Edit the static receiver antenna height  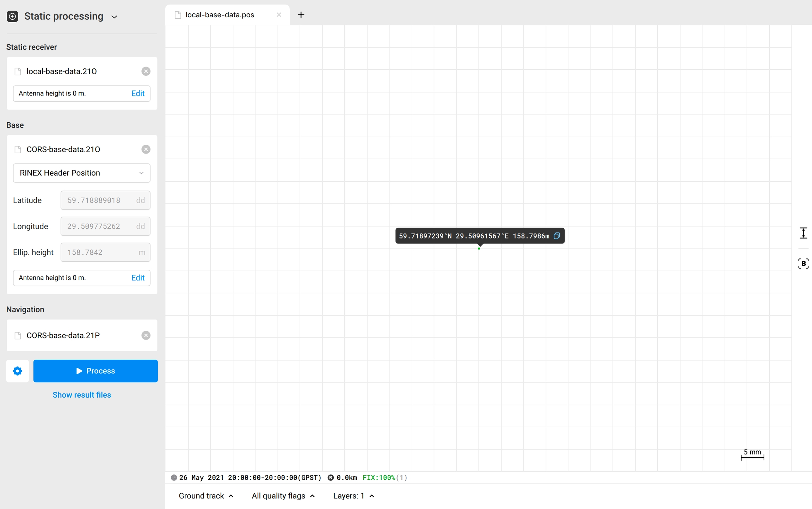pos(138,93)
